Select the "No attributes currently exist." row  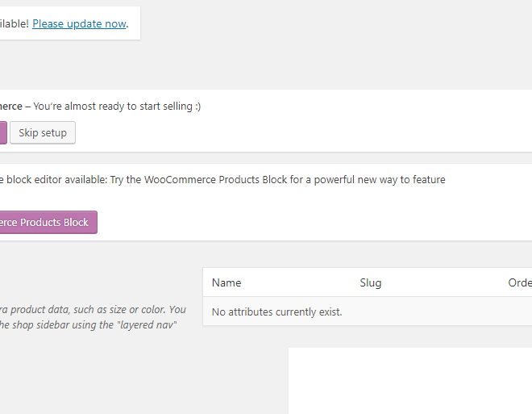368,312
